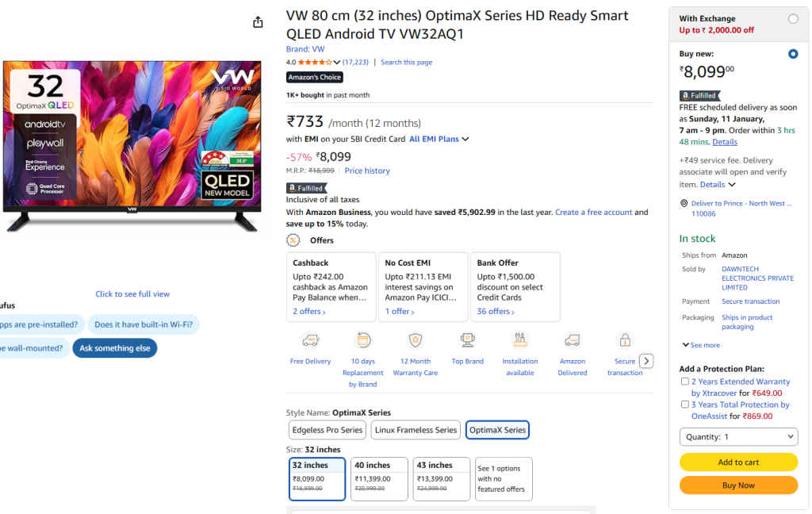812x514 pixels.
Task: Click the Secure transaction lock icon
Action: coord(624,339)
